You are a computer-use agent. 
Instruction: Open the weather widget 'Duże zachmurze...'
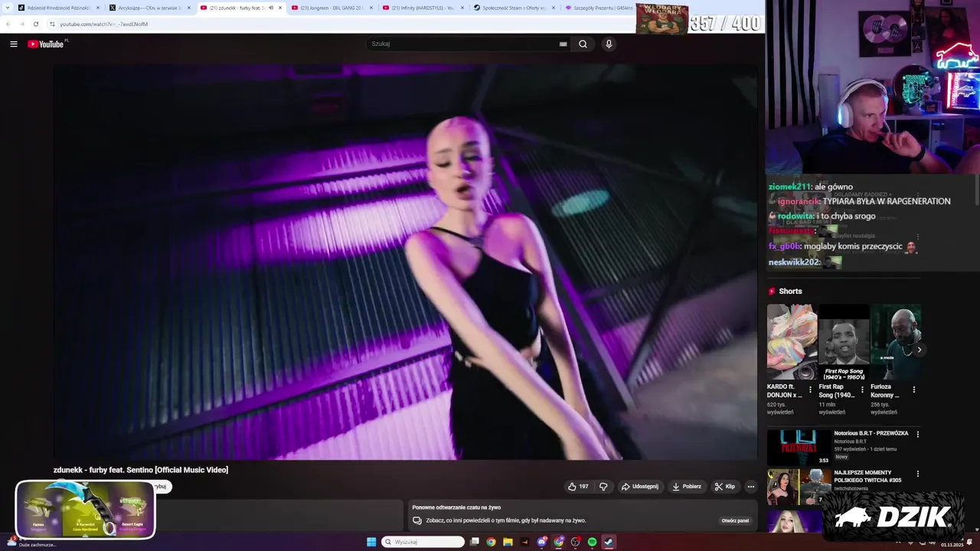[32, 543]
